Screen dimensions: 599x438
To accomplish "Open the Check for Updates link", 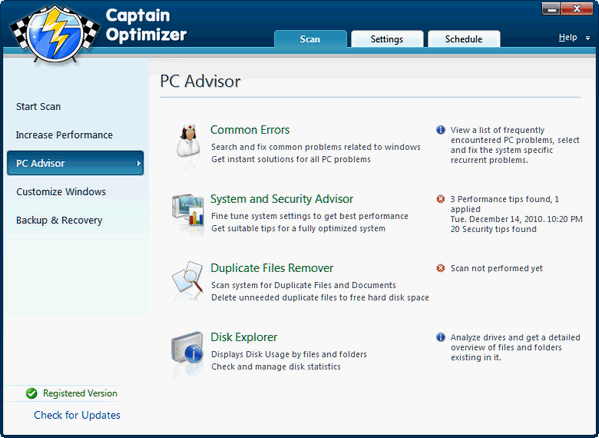I will (x=77, y=415).
